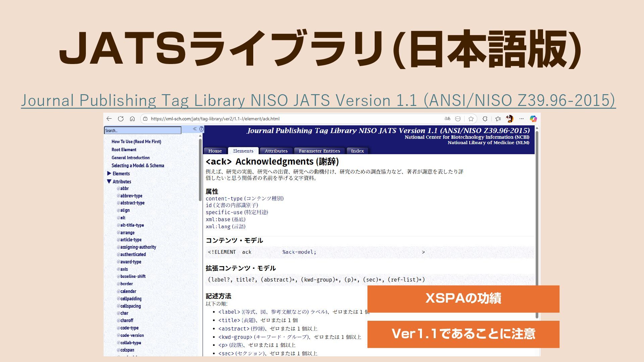Open the favorites list icon
Image resolution: width=644 pixels, height=362 pixels.
click(498, 119)
